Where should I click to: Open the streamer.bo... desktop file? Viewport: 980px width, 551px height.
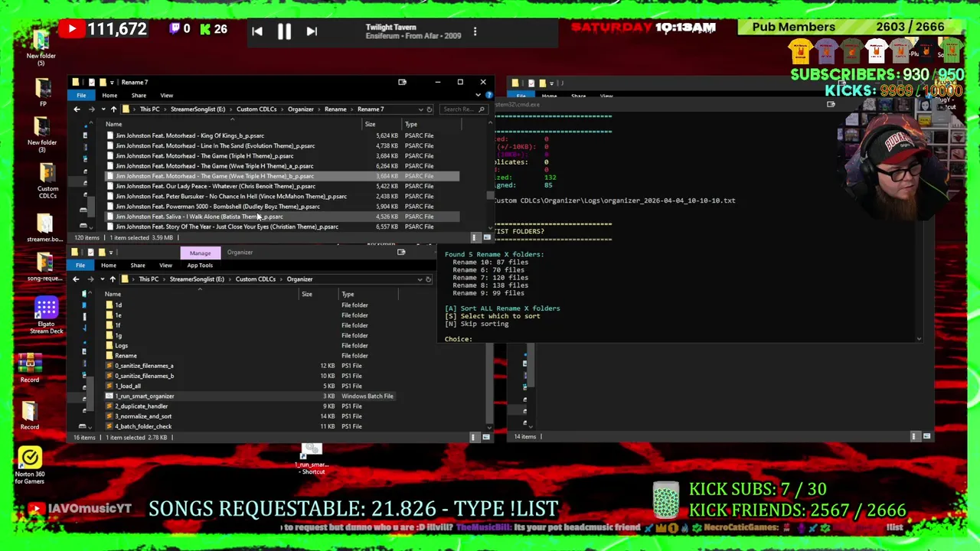click(x=44, y=227)
